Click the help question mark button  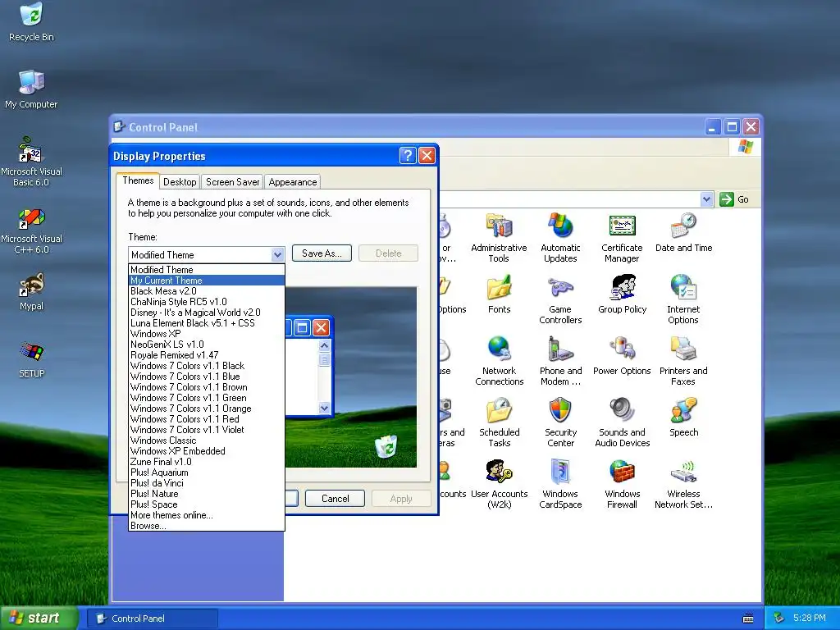click(408, 155)
